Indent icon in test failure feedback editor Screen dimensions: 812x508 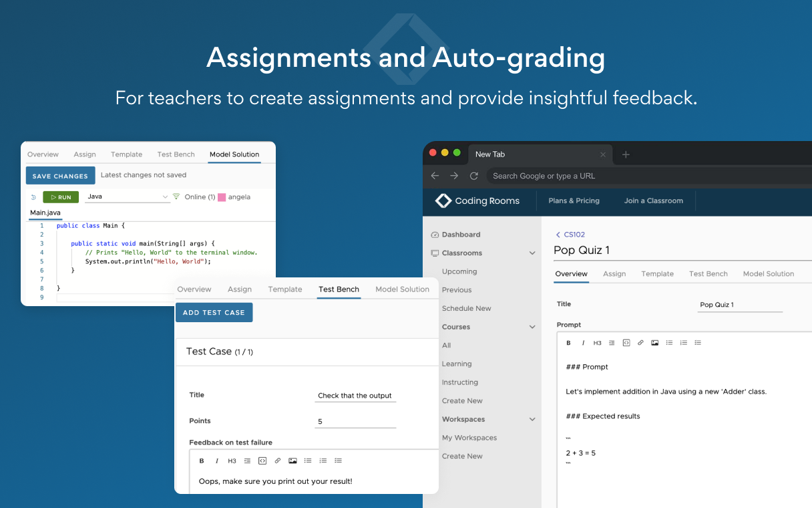[247, 461]
